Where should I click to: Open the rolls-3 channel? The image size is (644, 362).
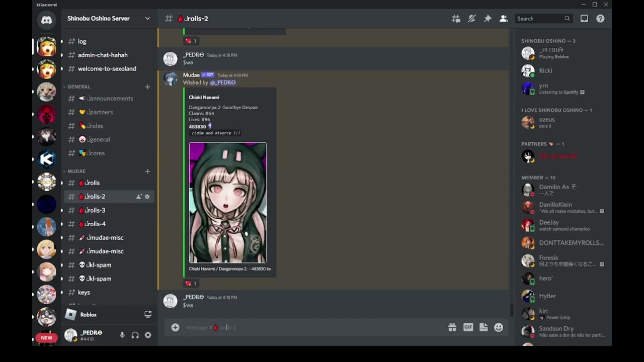[109, 210]
